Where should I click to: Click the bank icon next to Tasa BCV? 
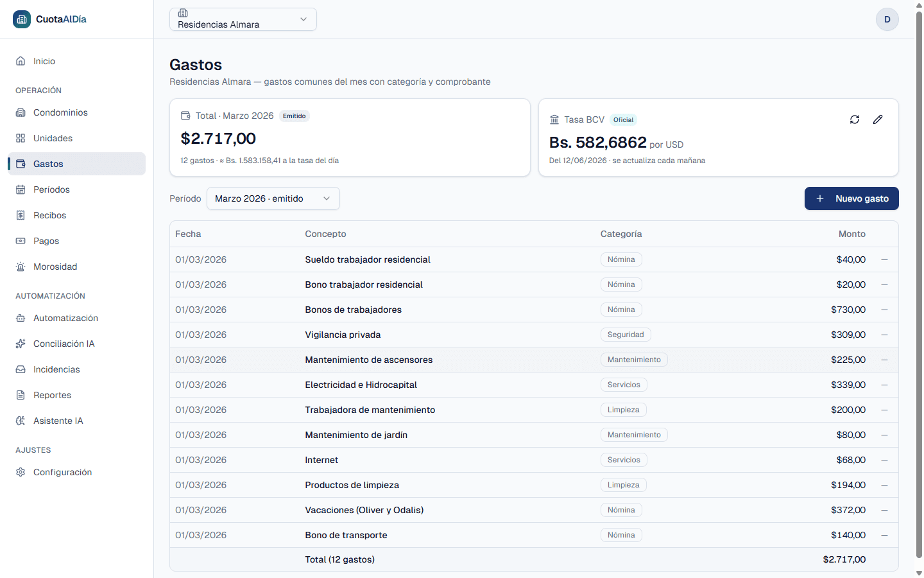click(554, 119)
